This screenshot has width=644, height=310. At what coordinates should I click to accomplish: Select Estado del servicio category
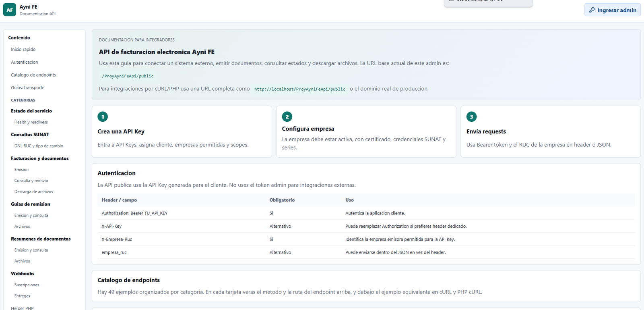31,111
